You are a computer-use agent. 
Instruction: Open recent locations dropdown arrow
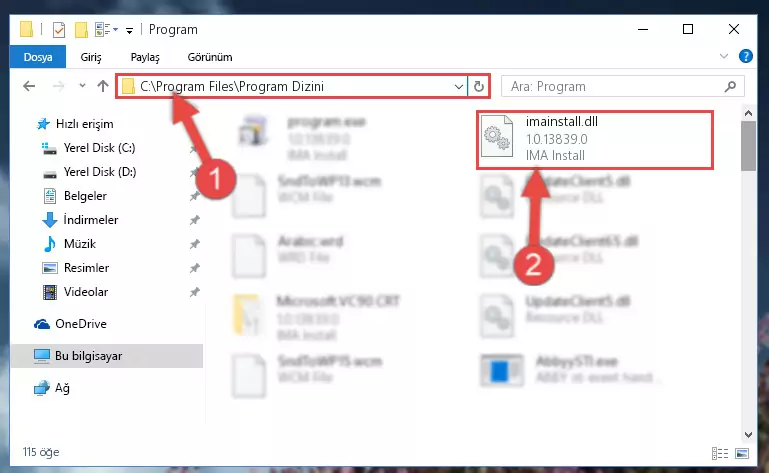point(82,86)
